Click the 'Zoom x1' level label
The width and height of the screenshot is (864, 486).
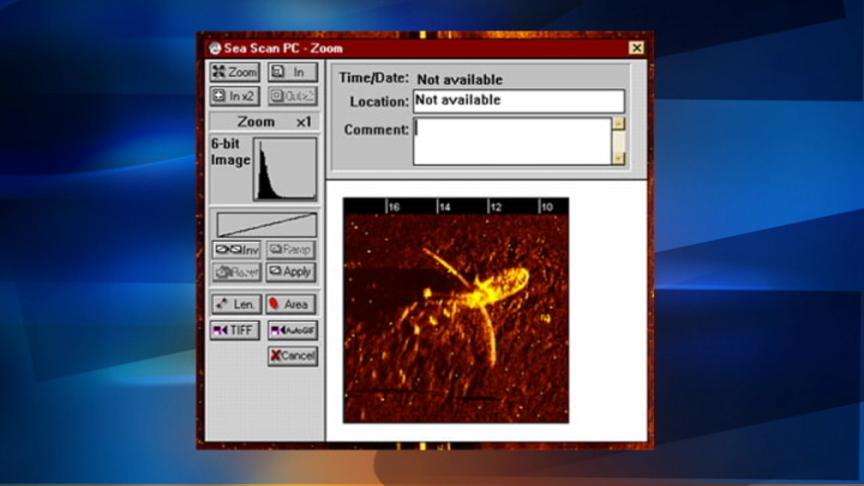click(274, 122)
